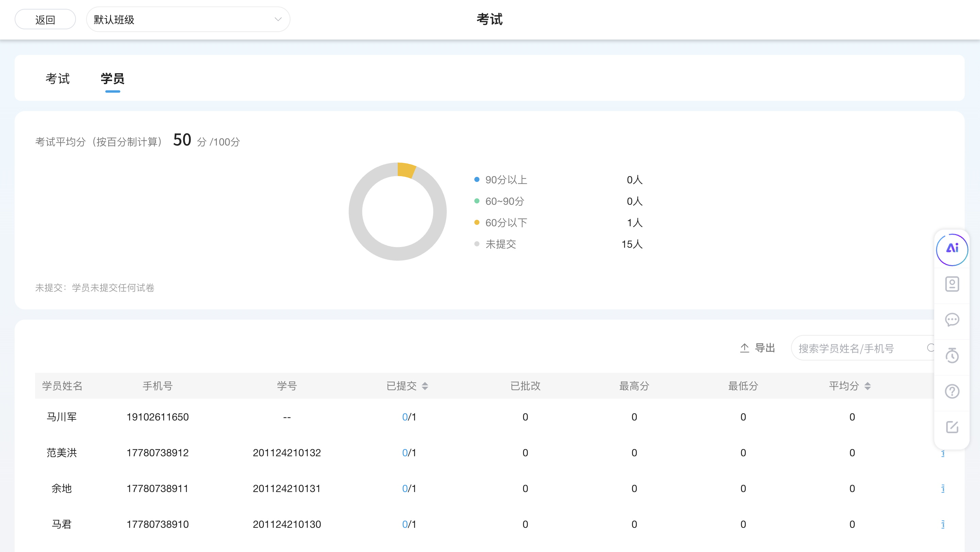
Task: Click the 最低分 column header
Action: (x=743, y=386)
